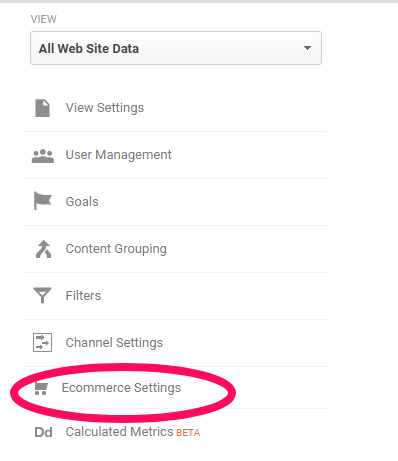Open the All Web Site Data dropdown
The height and width of the screenshot is (461, 398).
pos(176,48)
